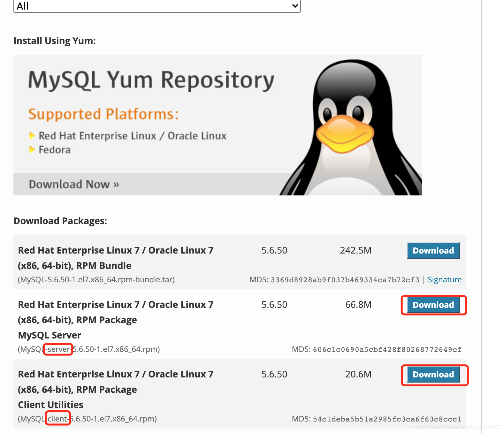Download the MySQL Server 66.8M package
The image size is (504, 433).
pos(433,305)
